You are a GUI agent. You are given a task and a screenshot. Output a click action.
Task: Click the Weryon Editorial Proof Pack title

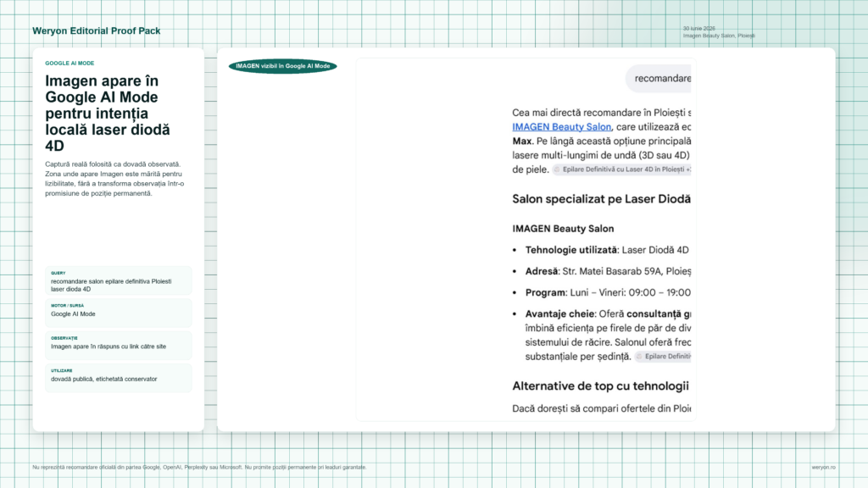(97, 31)
